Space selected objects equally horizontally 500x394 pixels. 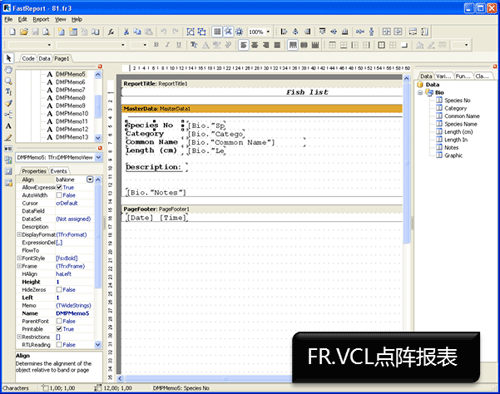[x=360, y=32]
